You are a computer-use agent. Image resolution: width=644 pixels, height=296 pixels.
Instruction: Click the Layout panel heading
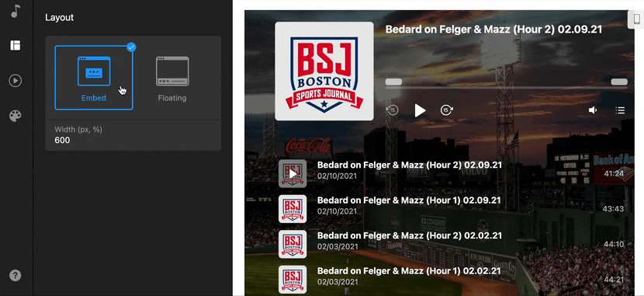59,18
